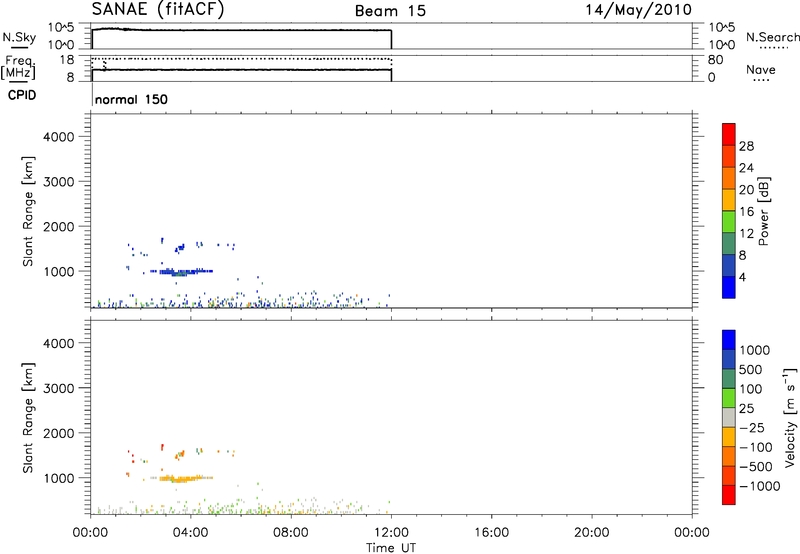Select the 12:00 time tick label
This screenshot has height=554, width=800.
391,533
